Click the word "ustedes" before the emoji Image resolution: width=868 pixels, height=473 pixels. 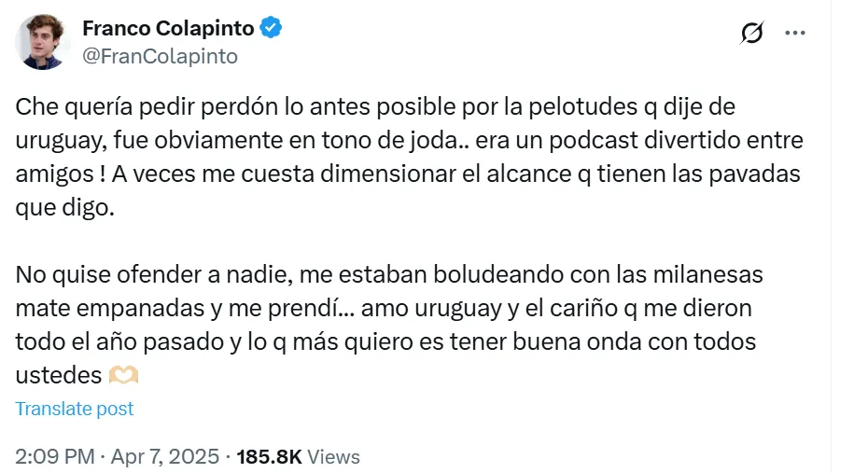(x=58, y=376)
